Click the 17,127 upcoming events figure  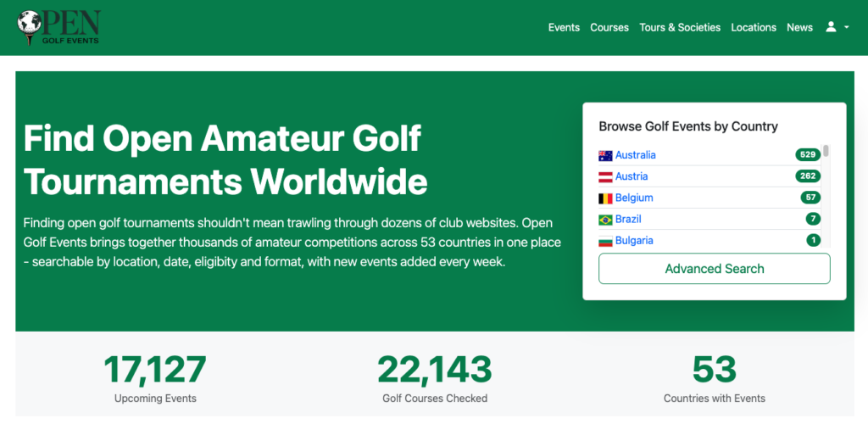click(x=155, y=370)
